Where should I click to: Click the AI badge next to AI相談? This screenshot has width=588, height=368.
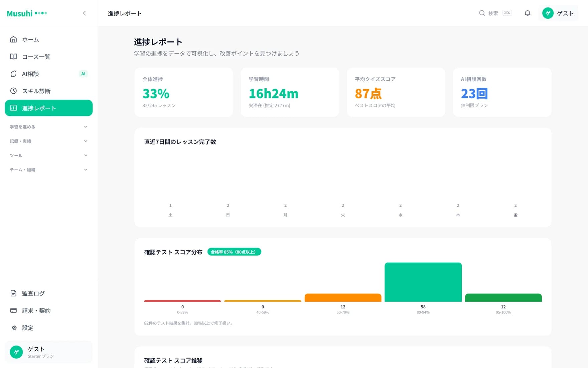point(83,74)
